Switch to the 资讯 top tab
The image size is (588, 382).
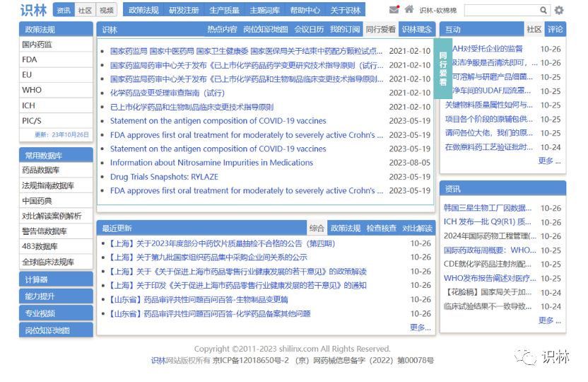tap(64, 10)
